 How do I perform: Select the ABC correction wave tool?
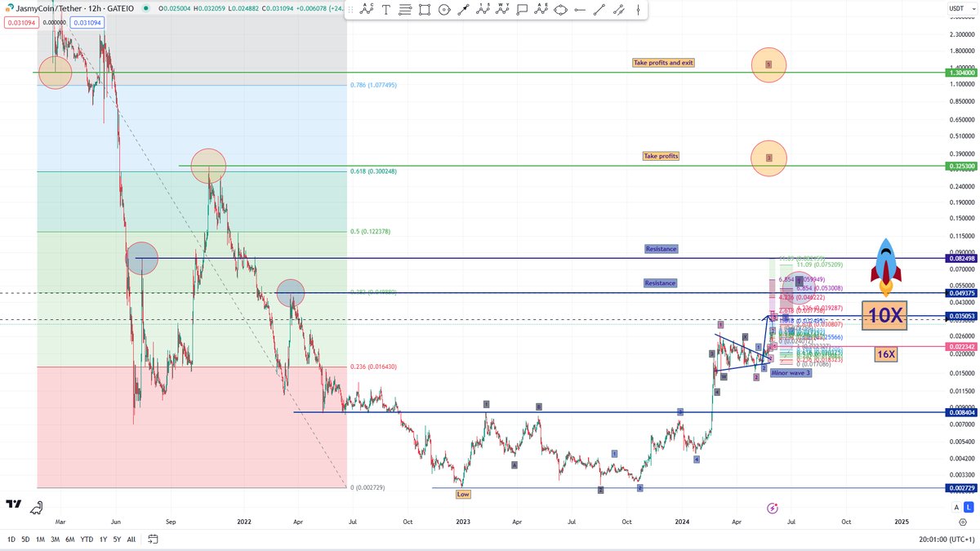click(x=367, y=10)
